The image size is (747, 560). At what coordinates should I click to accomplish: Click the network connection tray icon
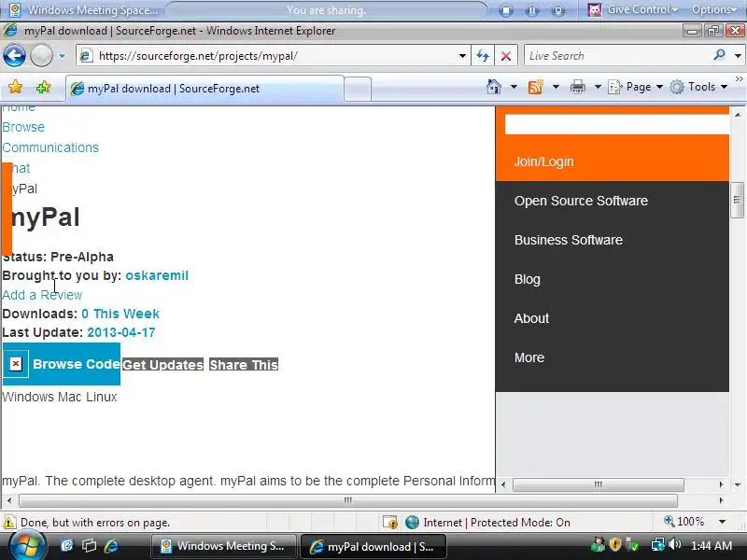[x=658, y=544]
